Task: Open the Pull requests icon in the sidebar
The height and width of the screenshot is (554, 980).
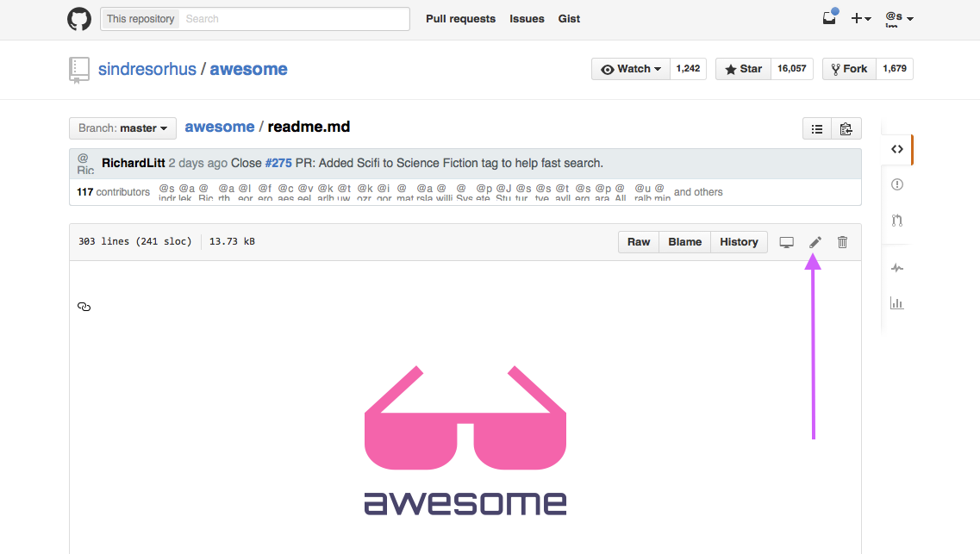Action: (x=896, y=221)
